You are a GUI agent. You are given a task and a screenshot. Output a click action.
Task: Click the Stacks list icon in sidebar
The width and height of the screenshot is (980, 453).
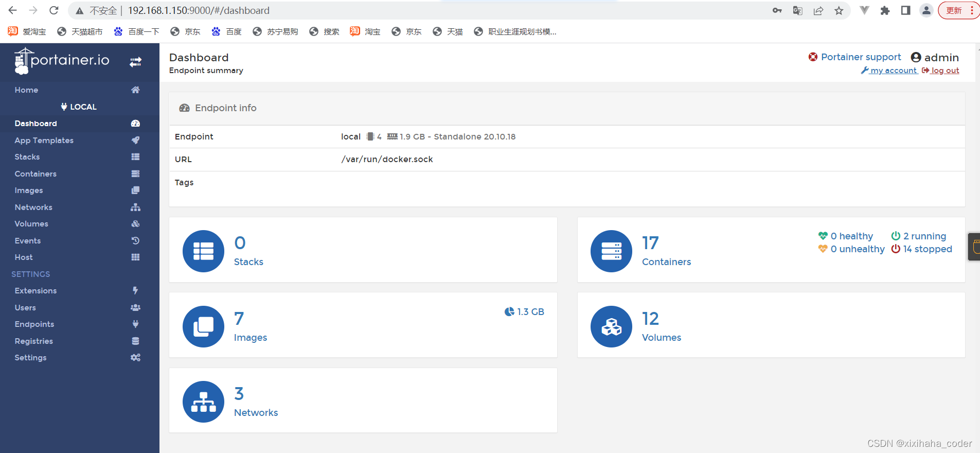(135, 157)
